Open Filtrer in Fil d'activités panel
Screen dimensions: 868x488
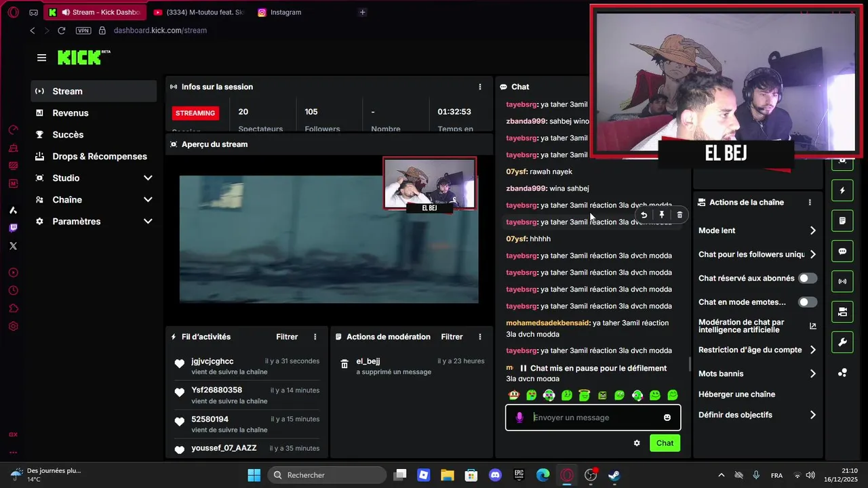coord(287,337)
